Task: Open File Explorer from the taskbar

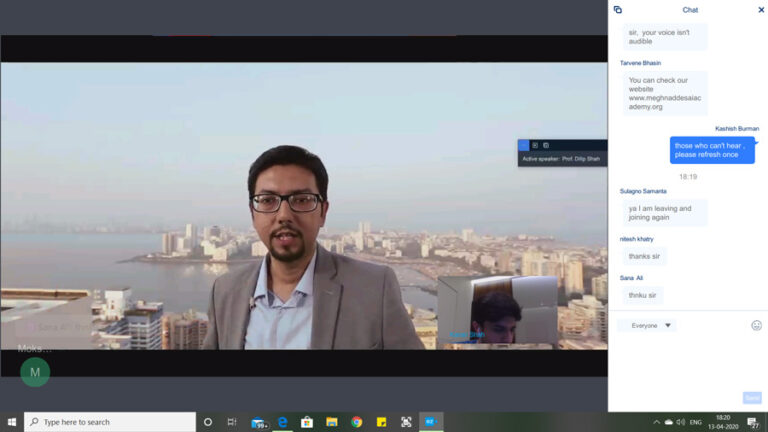Action: [332, 422]
